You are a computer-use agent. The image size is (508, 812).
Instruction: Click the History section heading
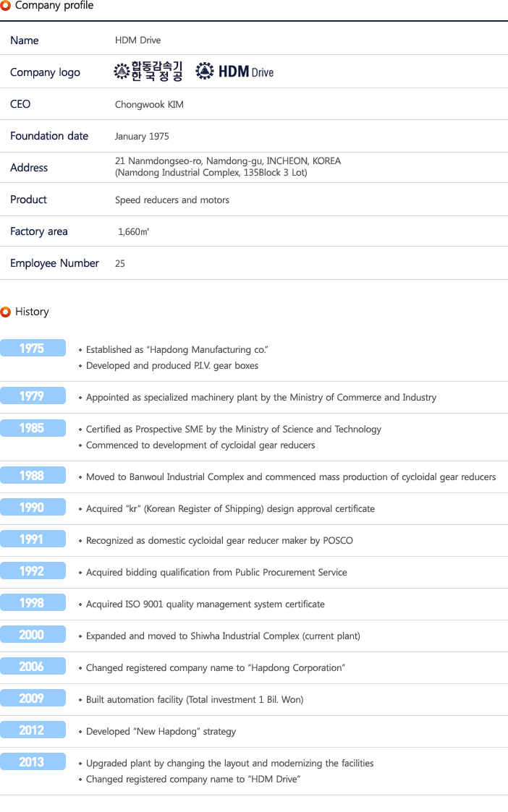pos(32,312)
